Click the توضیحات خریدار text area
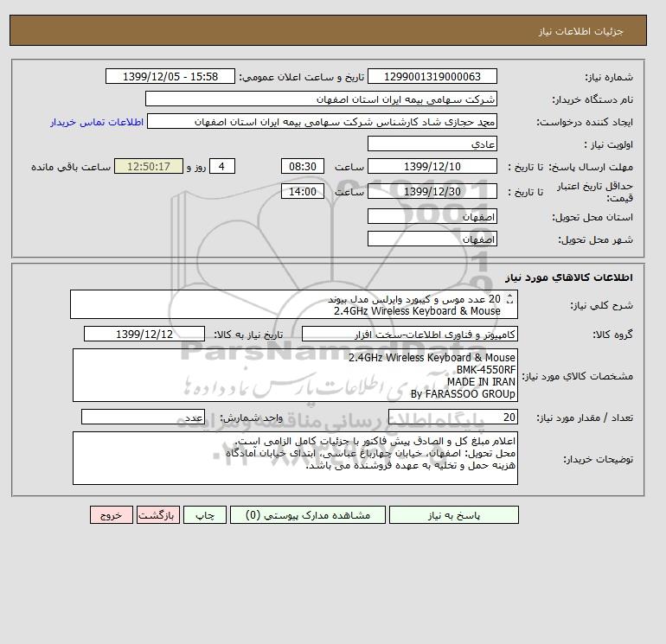Screen dimensions: 666x644 coord(295,458)
